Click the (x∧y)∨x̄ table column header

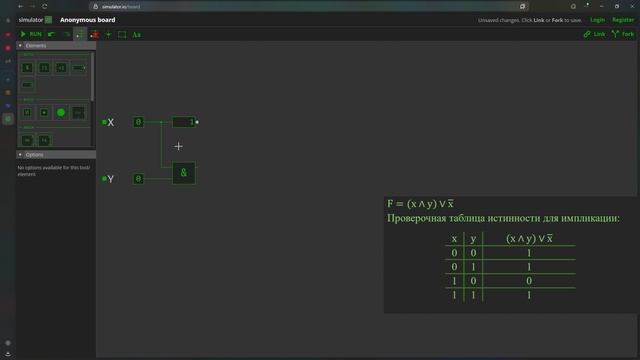tap(529, 238)
